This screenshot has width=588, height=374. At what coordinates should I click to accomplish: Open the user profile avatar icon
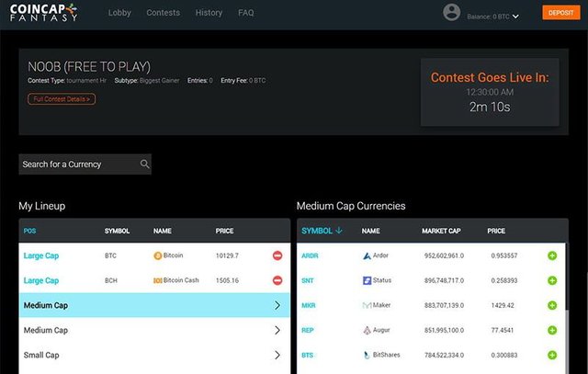pyautogui.click(x=451, y=12)
